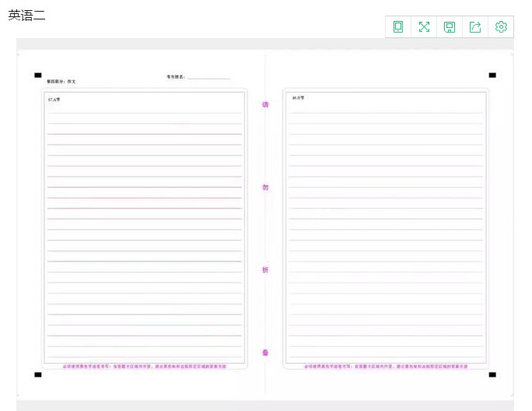Open settings via the gear icon

click(501, 27)
